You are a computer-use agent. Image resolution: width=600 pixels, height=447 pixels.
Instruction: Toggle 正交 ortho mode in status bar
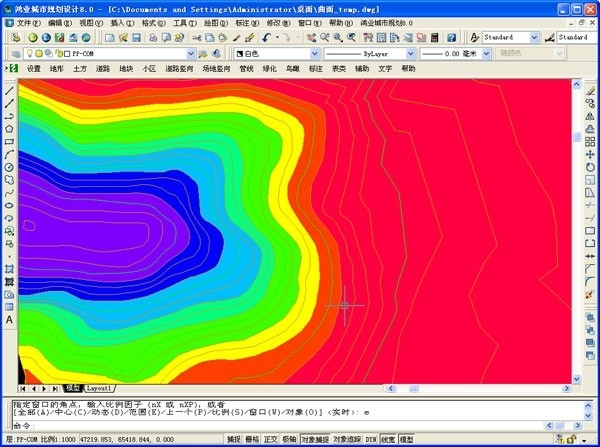[271, 439]
